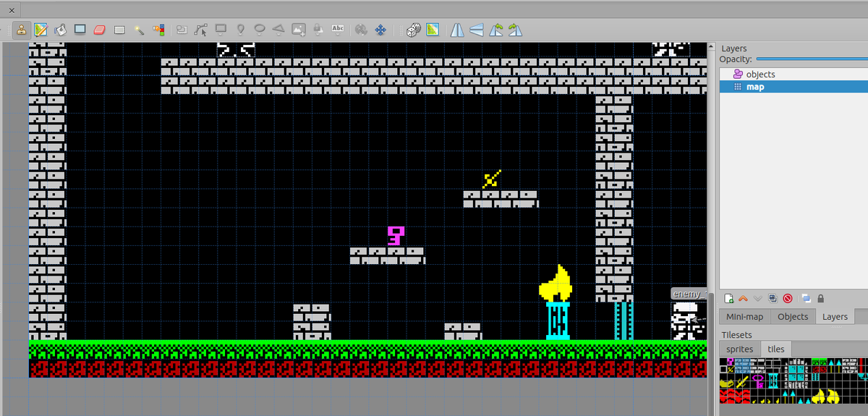Open the sprites tileset tab
Screen dimensions: 868x416
[739, 349]
